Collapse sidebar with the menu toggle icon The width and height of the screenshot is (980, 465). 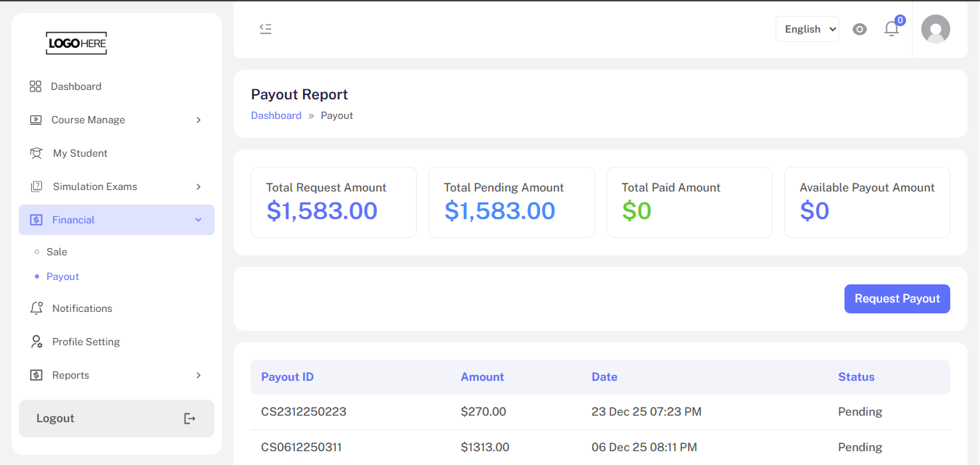coord(265,29)
